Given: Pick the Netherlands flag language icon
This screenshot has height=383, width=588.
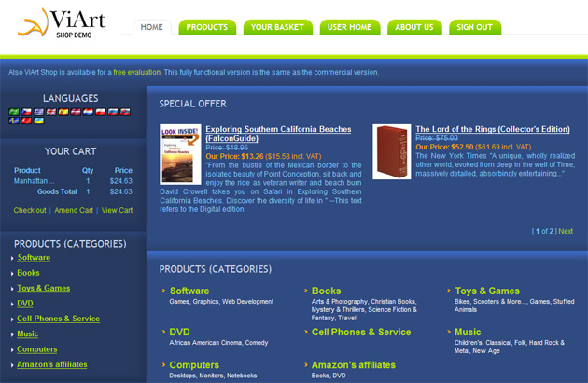Looking at the screenshot, I should pos(88,111).
